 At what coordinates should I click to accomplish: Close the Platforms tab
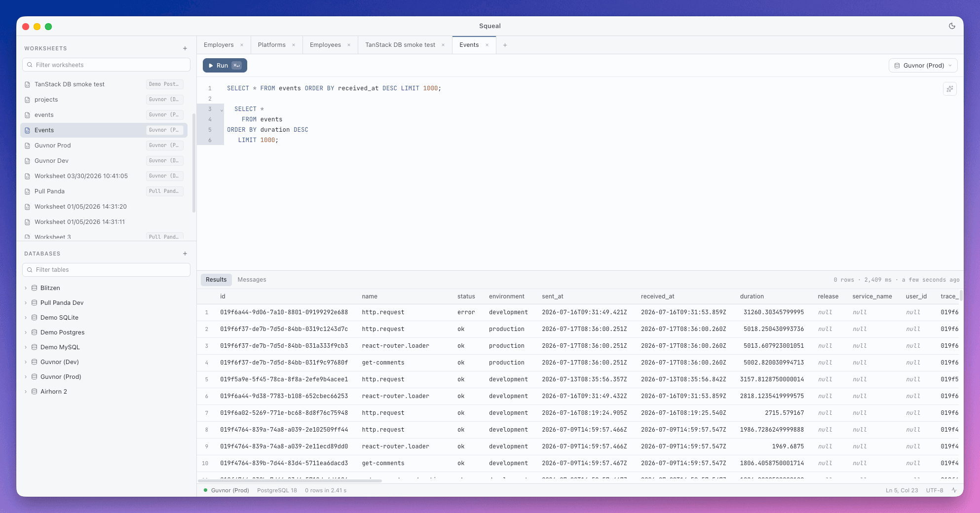pos(294,45)
